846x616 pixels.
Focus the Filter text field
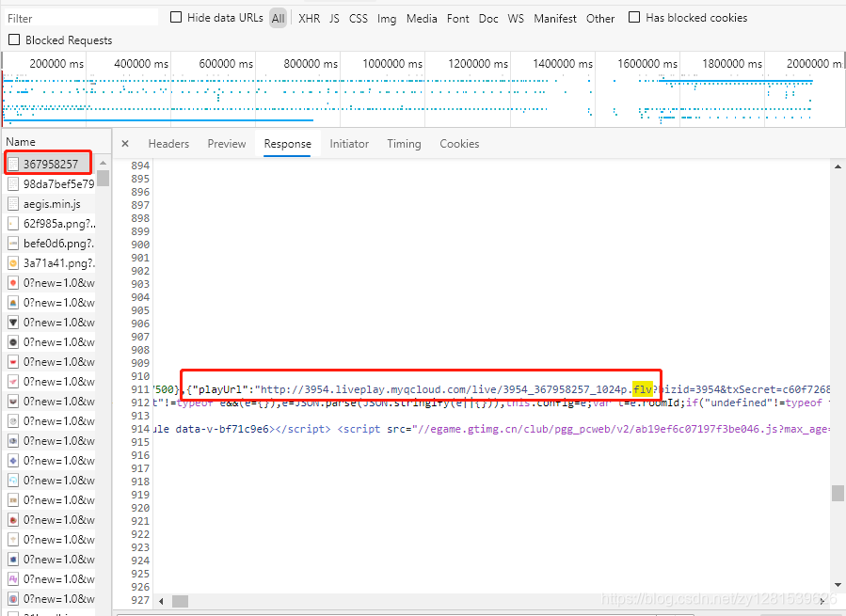click(81, 19)
